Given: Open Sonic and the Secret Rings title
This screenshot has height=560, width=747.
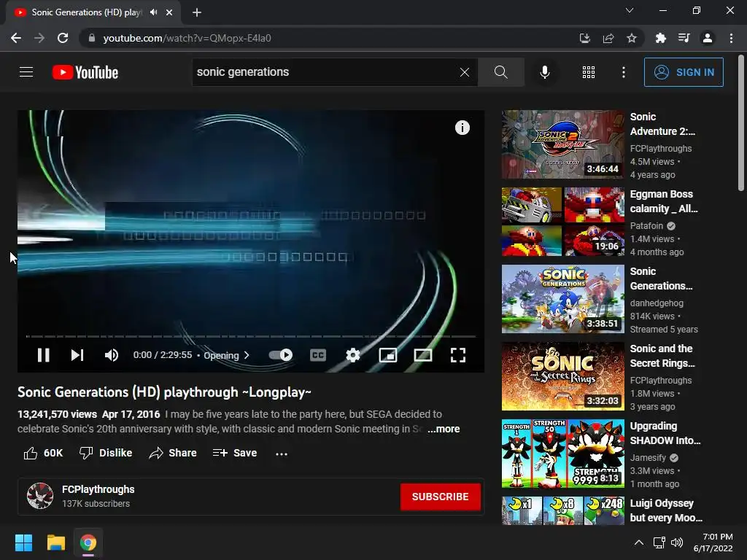Looking at the screenshot, I should pyautogui.click(x=662, y=356).
